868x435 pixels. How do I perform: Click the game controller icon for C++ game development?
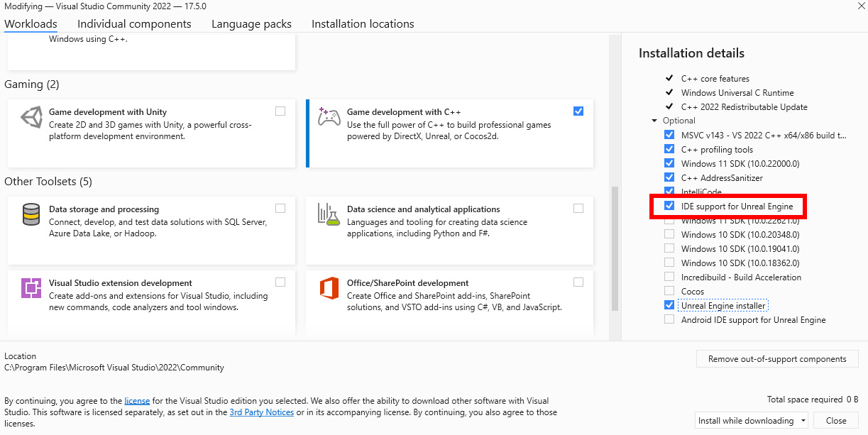329,117
